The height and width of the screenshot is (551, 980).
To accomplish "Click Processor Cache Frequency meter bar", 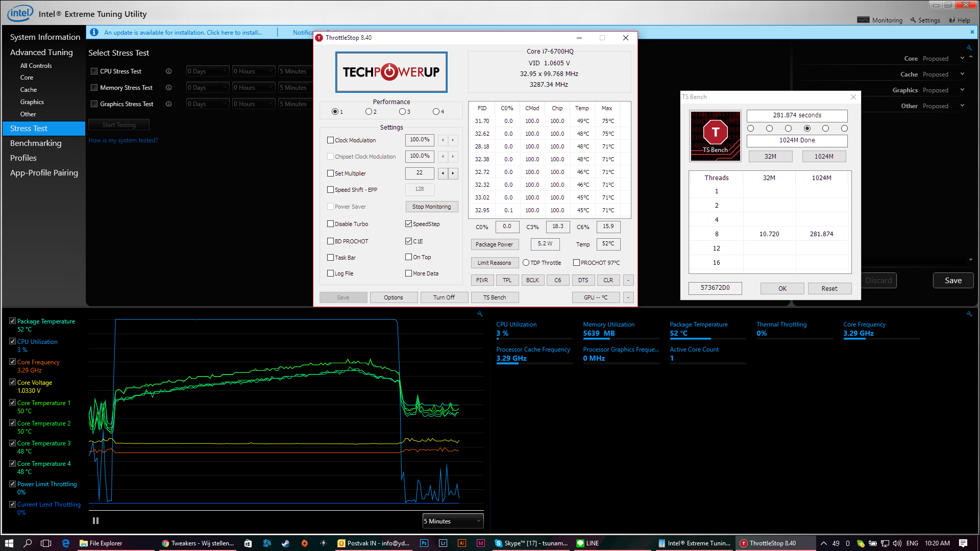I will (x=534, y=363).
